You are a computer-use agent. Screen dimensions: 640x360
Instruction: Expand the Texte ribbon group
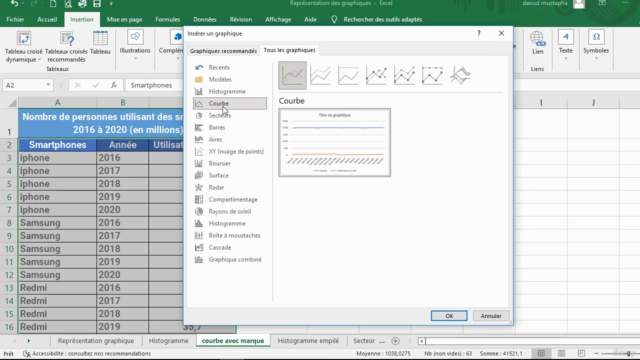(x=565, y=45)
